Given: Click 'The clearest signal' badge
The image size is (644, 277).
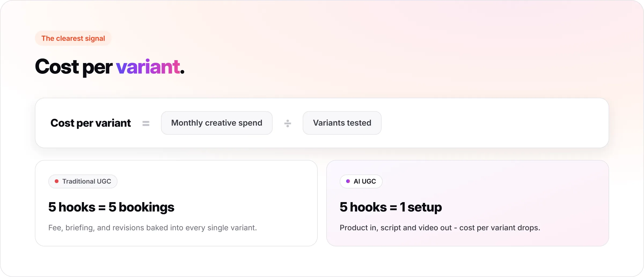Looking at the screenshot, I should 73,38.
